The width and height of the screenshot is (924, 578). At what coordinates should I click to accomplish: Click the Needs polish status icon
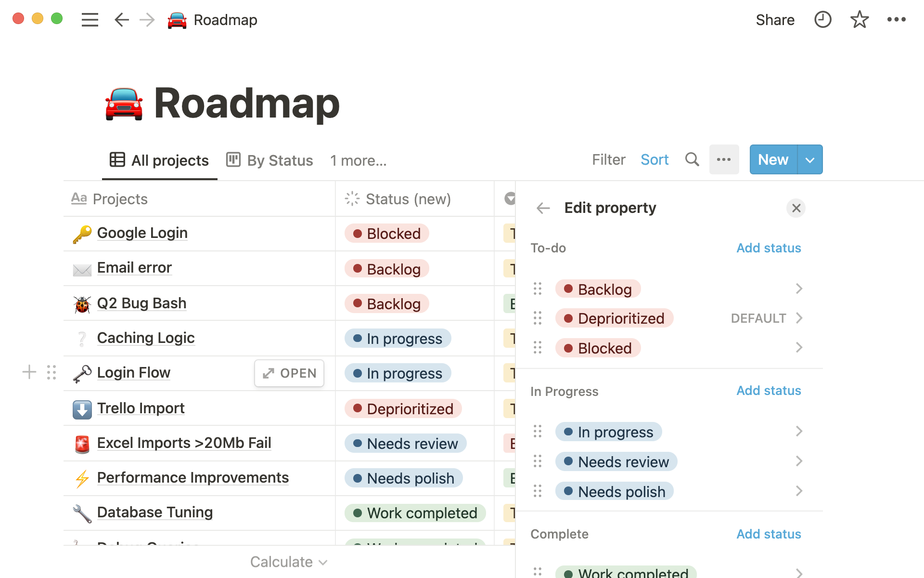tap(568, 491)
